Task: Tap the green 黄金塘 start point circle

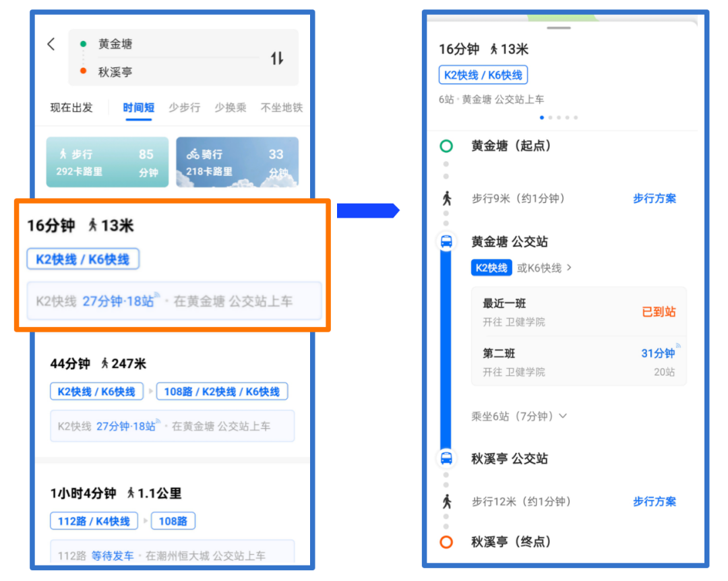Action: pyautogui.click(x=446, y=146)
